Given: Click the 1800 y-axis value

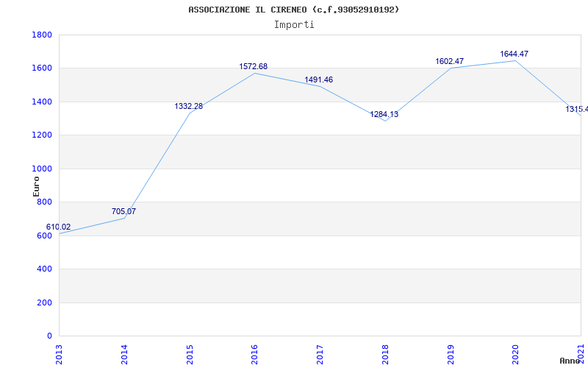Looking at the screenshot, I should (x=42, y=35).
